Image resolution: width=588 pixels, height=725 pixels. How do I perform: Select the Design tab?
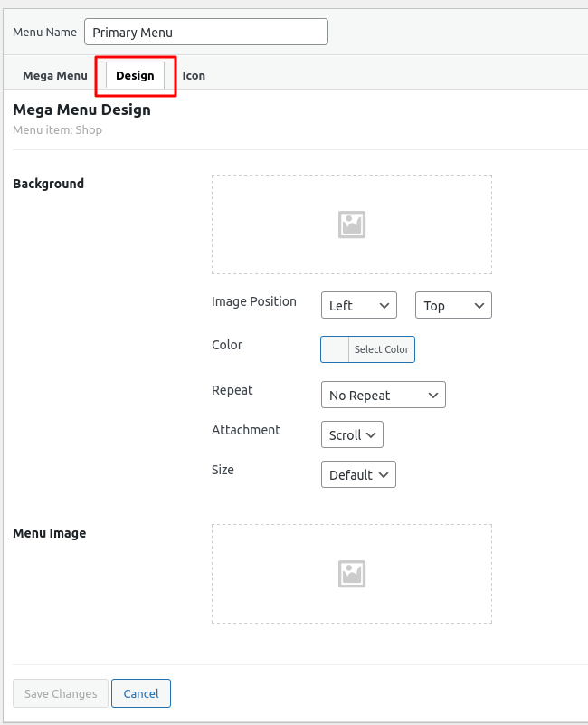[x=135, y=76]
